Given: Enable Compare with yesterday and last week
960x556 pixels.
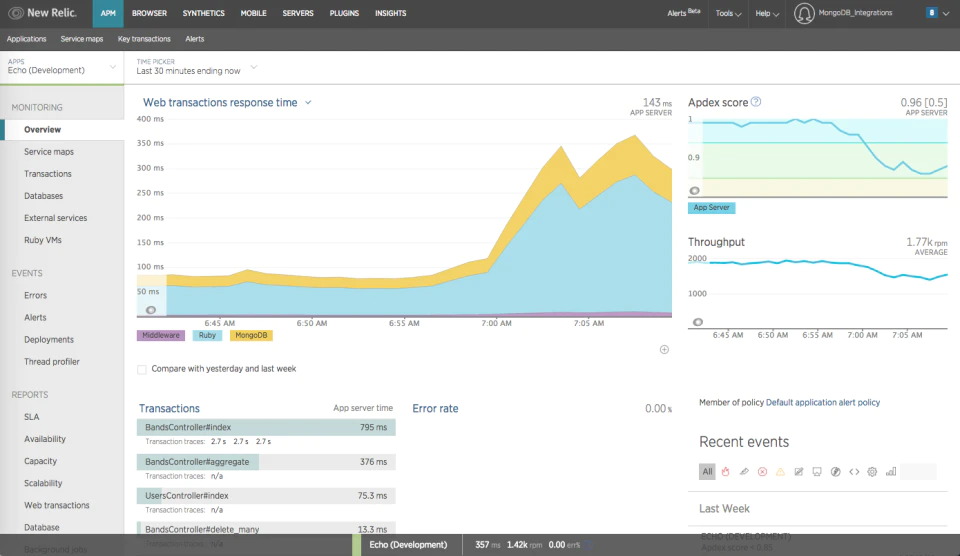Looking at the screenshot, I should pyautogui.click(x=142, y=369).
